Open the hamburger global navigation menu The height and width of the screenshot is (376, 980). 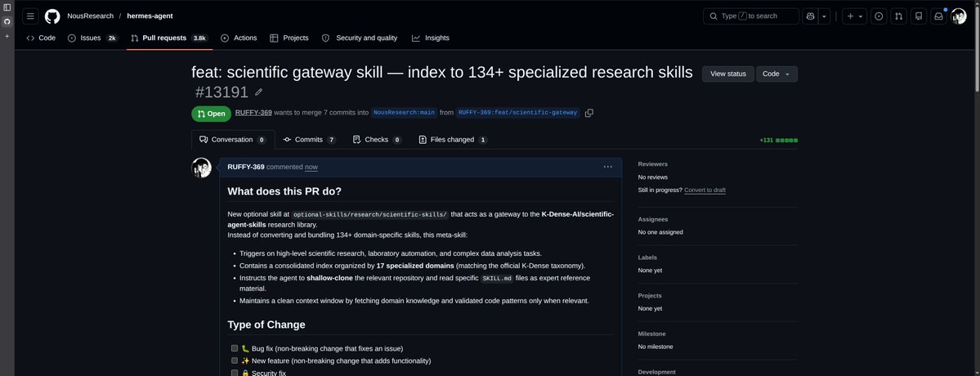click(30, 16)
